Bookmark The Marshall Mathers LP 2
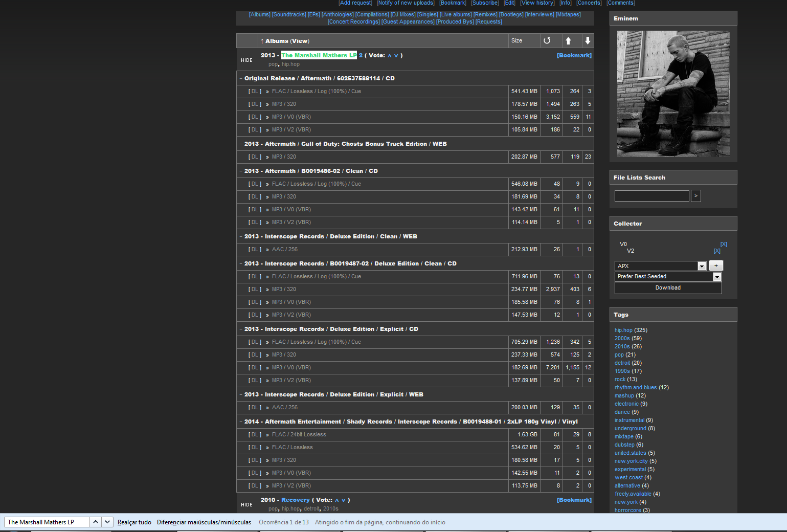787x532 pixels. click(x=574, y=55)
